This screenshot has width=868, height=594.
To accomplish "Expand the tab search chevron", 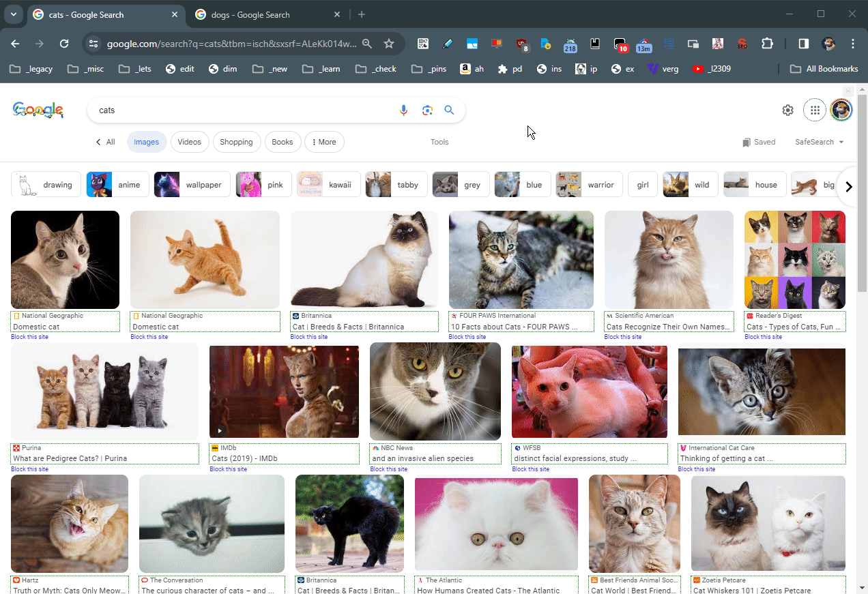I will click(x=13, y=14).
